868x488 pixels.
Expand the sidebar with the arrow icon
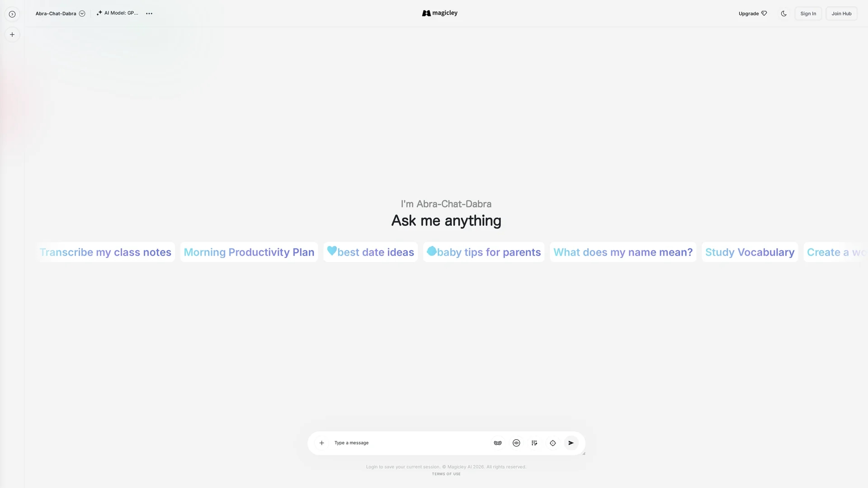point(12,14)
